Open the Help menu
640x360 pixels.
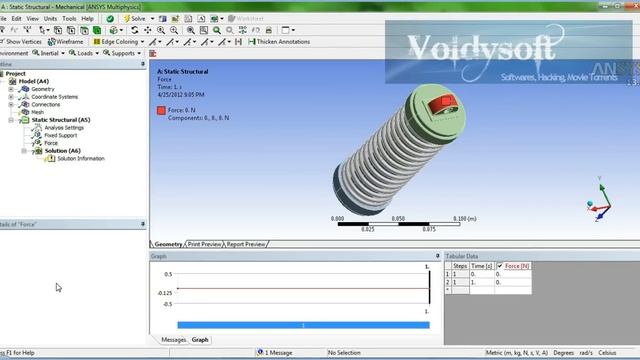pos(87,19)
